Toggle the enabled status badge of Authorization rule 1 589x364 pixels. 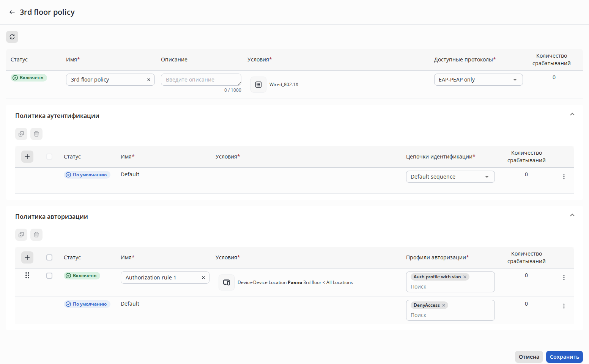pyautogui.click(x=82, y=276)
